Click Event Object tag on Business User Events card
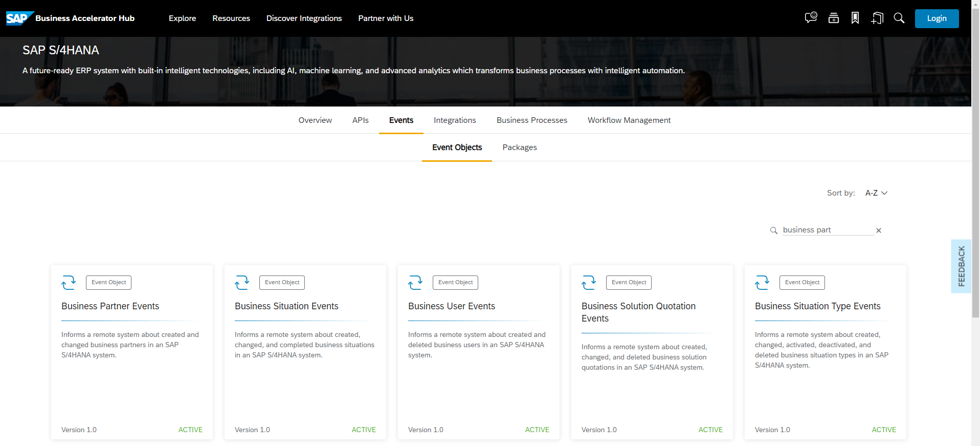 click(x=456, y=283)
